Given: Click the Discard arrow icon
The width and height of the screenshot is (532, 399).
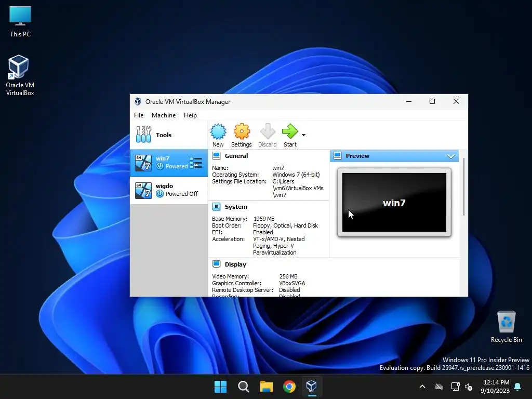Looking at the screenshot, I should click(x=268, y=131).
